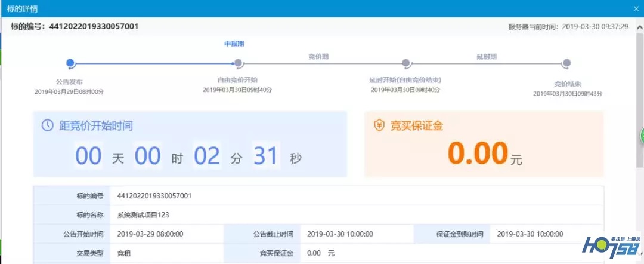Click the table 竞买保证金 value 0.00 元

coord(321,253)
